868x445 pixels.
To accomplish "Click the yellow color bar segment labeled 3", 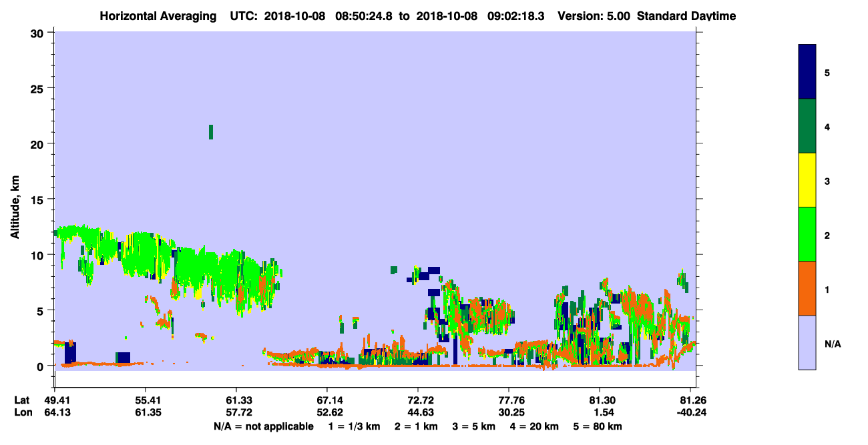I will click(807, 180).
